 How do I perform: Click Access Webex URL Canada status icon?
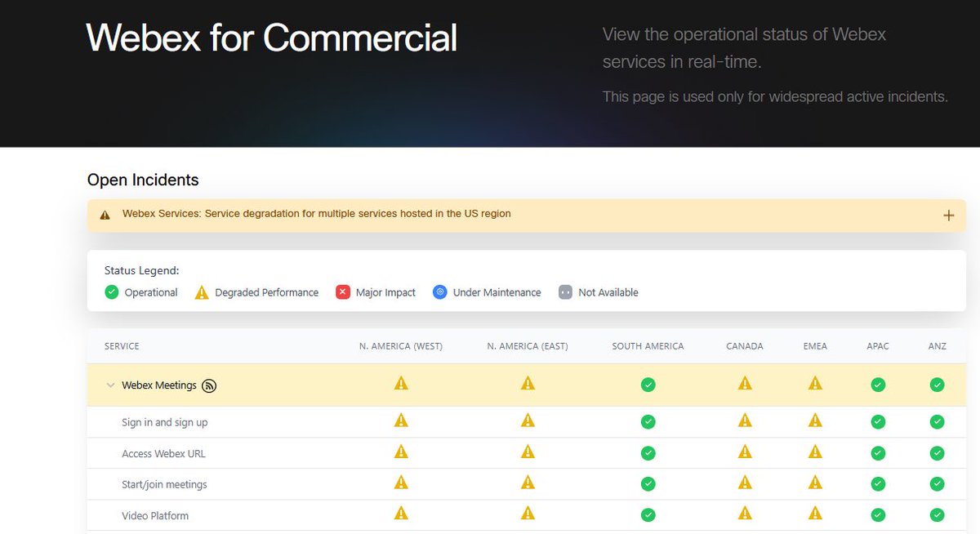pos(745,452)
